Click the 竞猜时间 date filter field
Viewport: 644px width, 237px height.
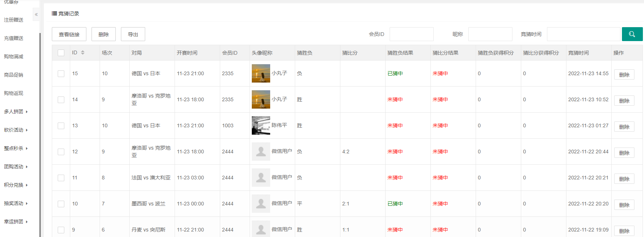click(x=583, y=34)
